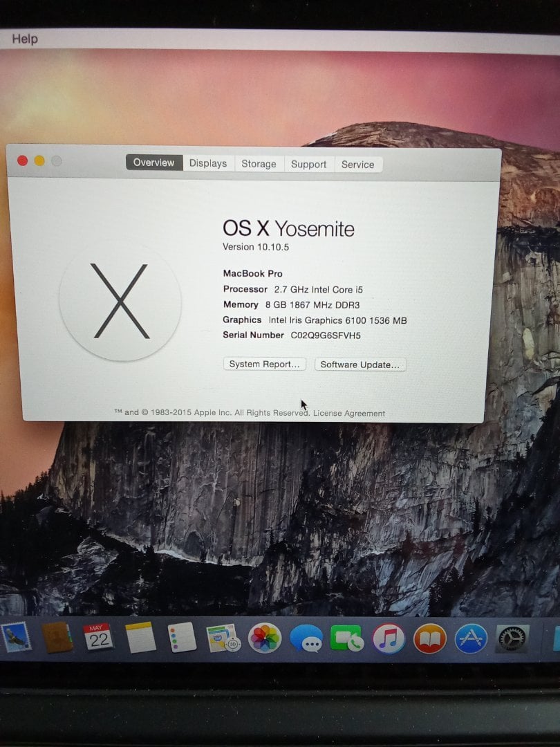Launch the Notes app from the Dock
This screenshot has height=747, width=560.
tap(140, 638)
